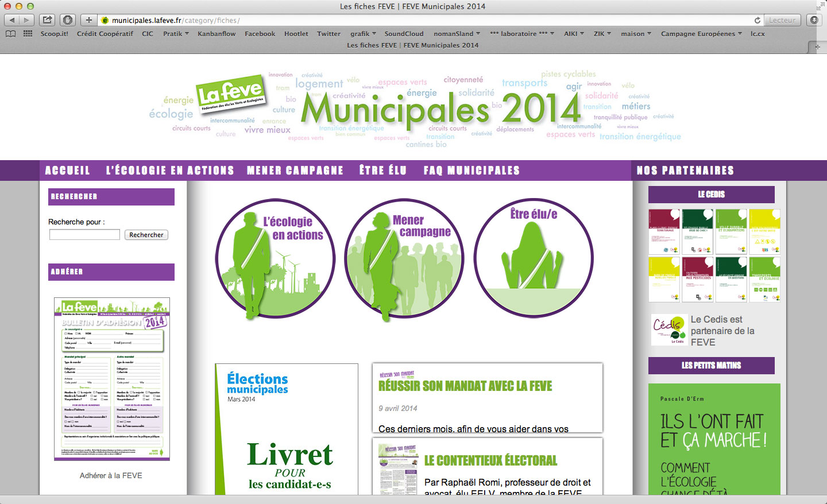The height and width of the screenshot is (504, 827).
Task: Open the Crédit Coopératif bookmark
Action: [105, 34]
